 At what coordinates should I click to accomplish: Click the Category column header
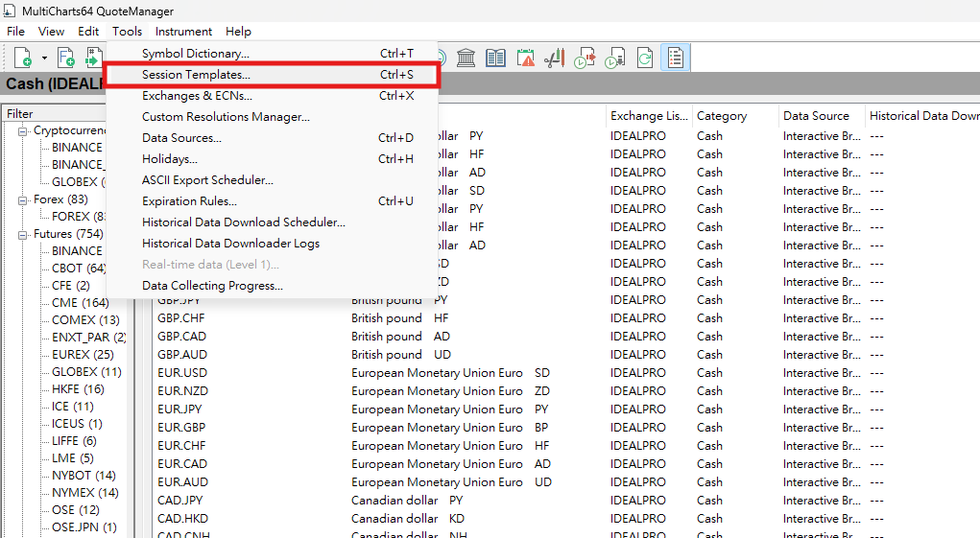click(722, 116)
